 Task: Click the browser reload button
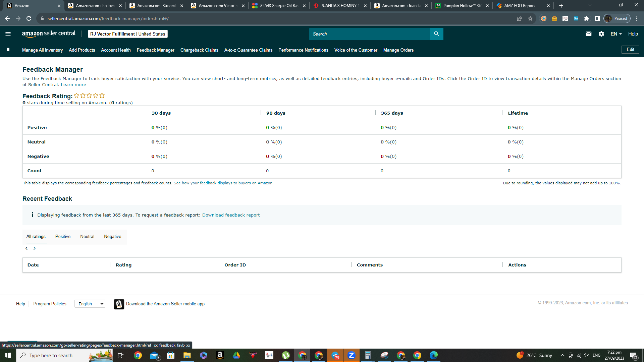click(x=29, y=18)
